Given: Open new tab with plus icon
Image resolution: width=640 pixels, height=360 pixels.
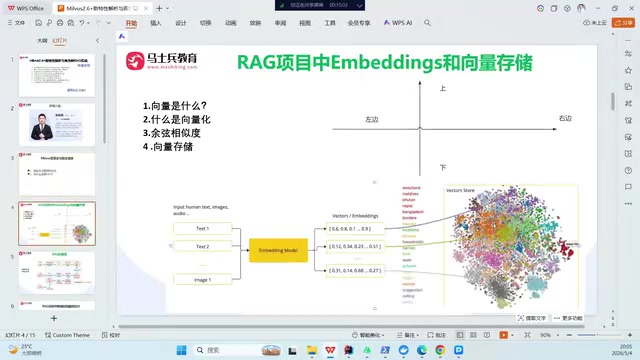Looking at the screenshot, I should pos(159,8).
